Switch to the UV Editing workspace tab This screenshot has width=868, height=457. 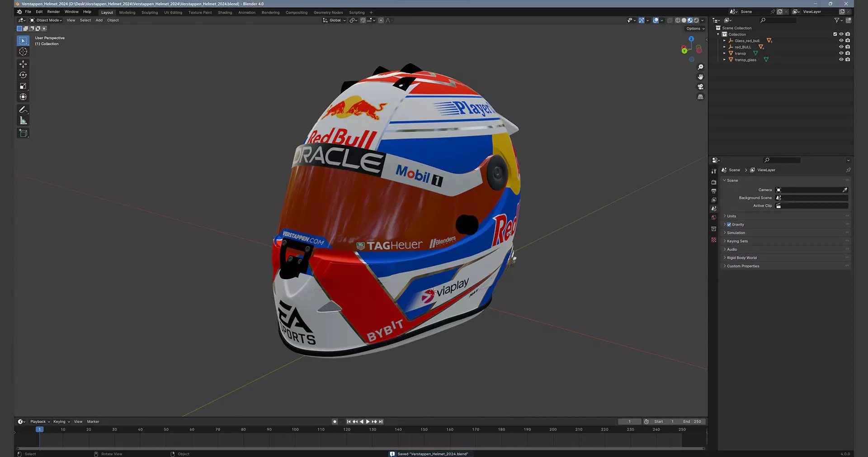point(173,13)
